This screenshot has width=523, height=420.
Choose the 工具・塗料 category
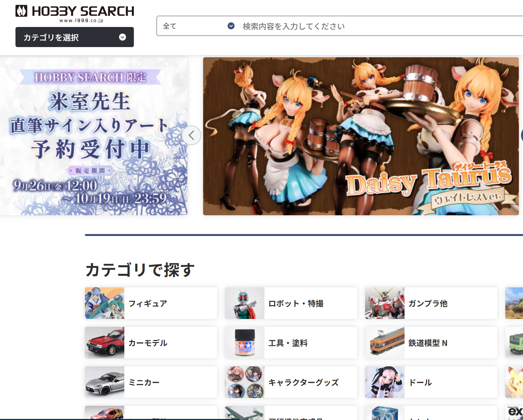click(291, 343)
